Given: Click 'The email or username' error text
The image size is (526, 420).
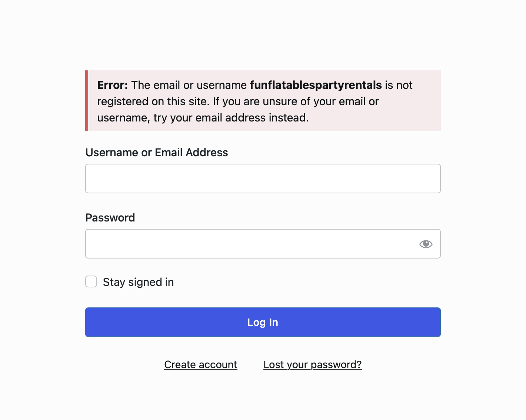Looking at the screenshot, I should tap(189, 85).
